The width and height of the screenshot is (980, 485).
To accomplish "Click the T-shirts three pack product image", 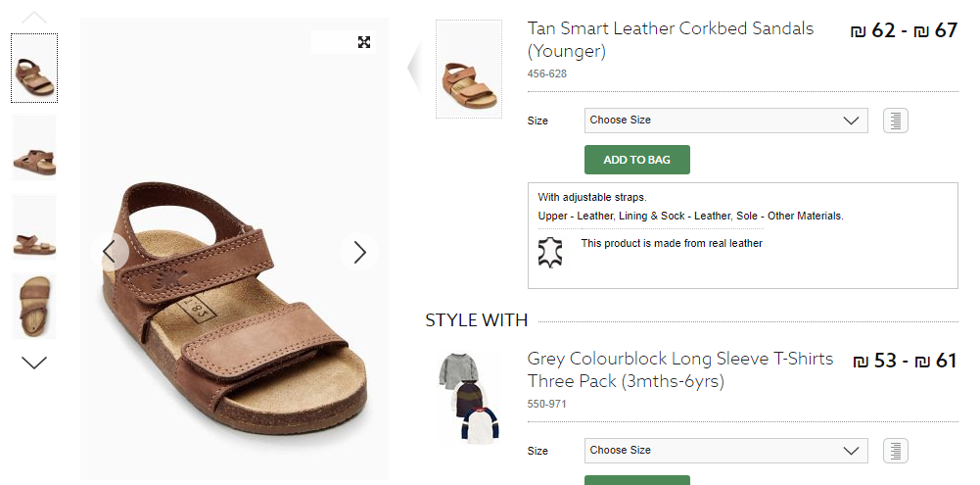I will (468, 398).
